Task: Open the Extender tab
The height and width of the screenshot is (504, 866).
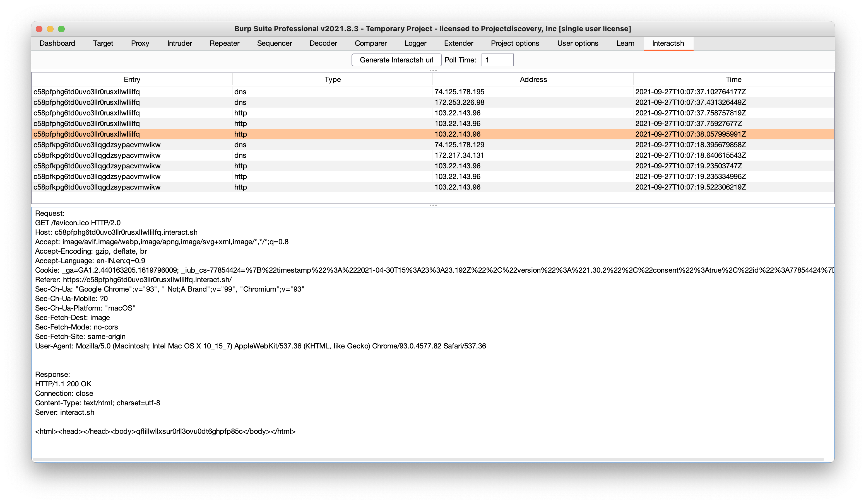Action: (458, 43)
